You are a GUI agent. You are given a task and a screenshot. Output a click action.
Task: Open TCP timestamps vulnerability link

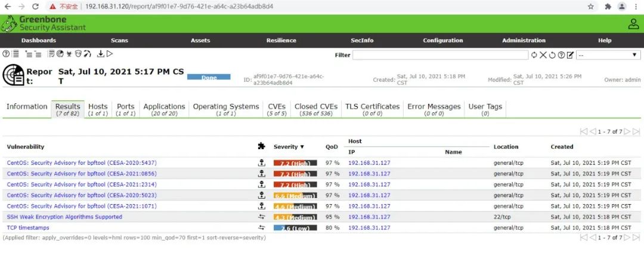click(x=28, y=227)
